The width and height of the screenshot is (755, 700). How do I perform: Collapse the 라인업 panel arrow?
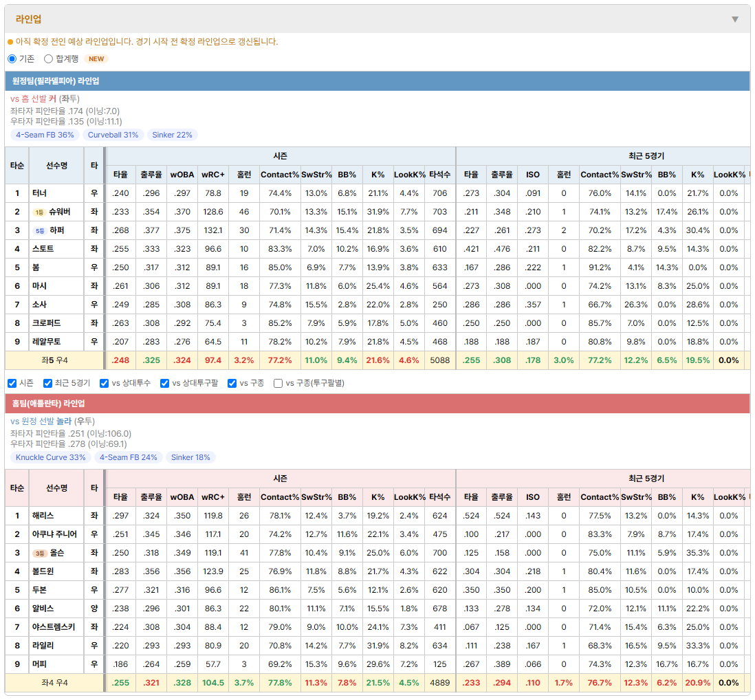pyautogui.click(x=735, y=19)
